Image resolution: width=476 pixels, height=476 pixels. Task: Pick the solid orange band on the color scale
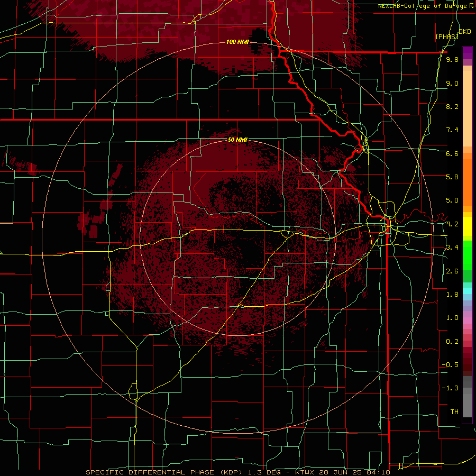tap(467, 183)
